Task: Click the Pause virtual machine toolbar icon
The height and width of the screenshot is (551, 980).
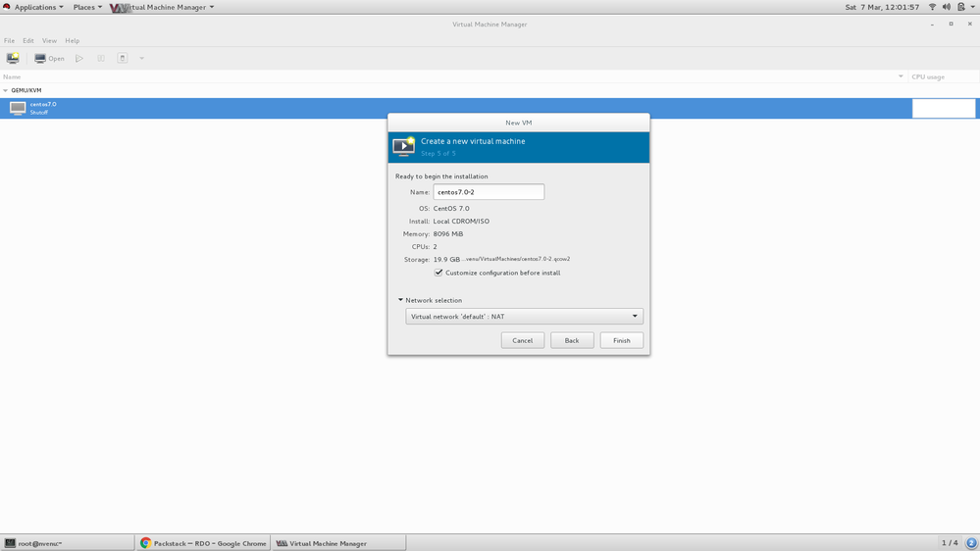Action: [x=101, y=58]
